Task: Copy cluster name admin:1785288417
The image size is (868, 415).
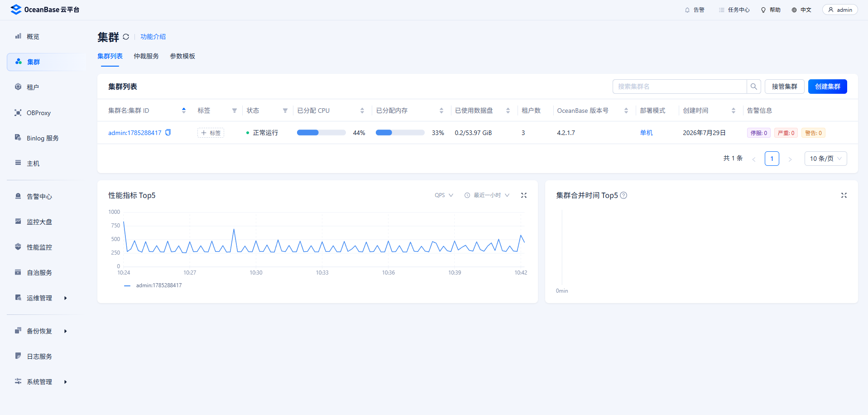Action: (168, 132)
